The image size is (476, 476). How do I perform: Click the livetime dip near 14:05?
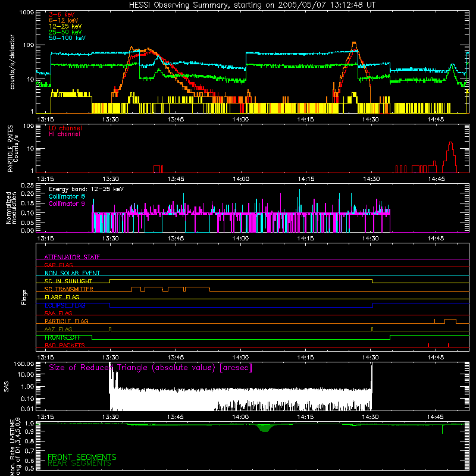click(265, 428)
